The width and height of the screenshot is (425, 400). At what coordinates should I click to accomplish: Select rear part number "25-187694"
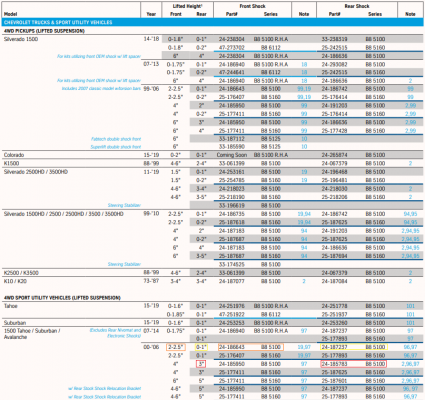(334, 256)
